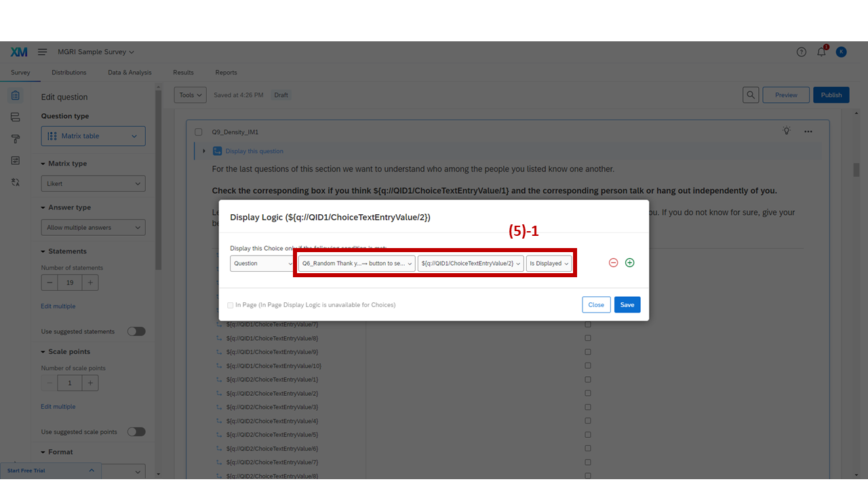The image size is (868, 488).
Task: Click the green plus add-condition icon
Action: point(629,263)
